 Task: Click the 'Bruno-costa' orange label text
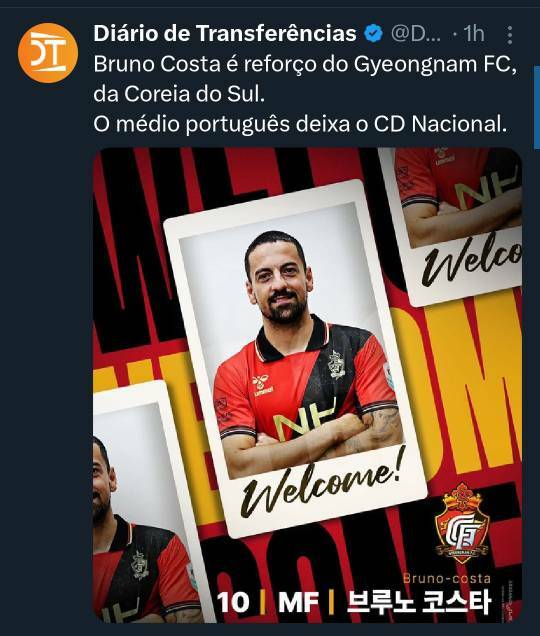coord(447,578)
